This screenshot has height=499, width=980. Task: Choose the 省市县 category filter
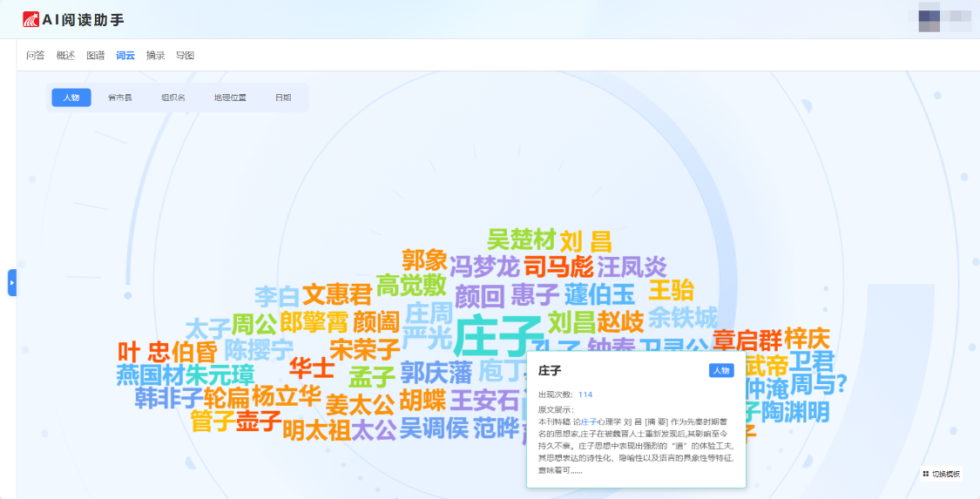pyautogui.click(x=119, y=98)
